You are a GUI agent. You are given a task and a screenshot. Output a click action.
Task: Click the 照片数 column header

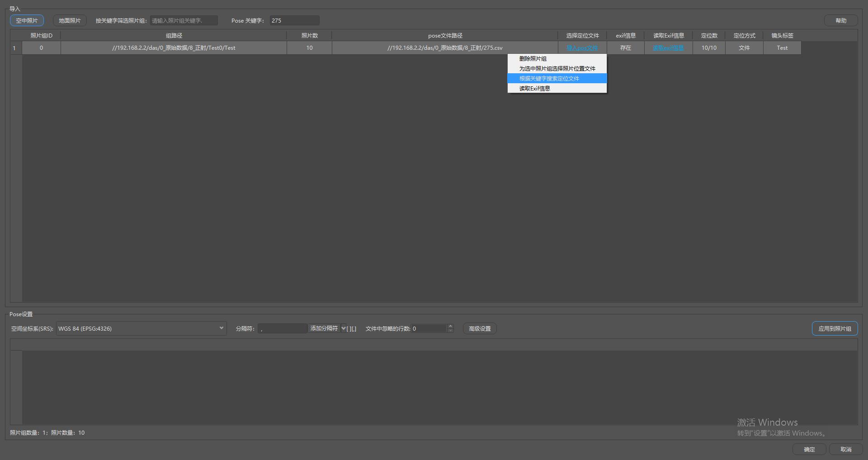pyautogui.click(x=310, y=35)
